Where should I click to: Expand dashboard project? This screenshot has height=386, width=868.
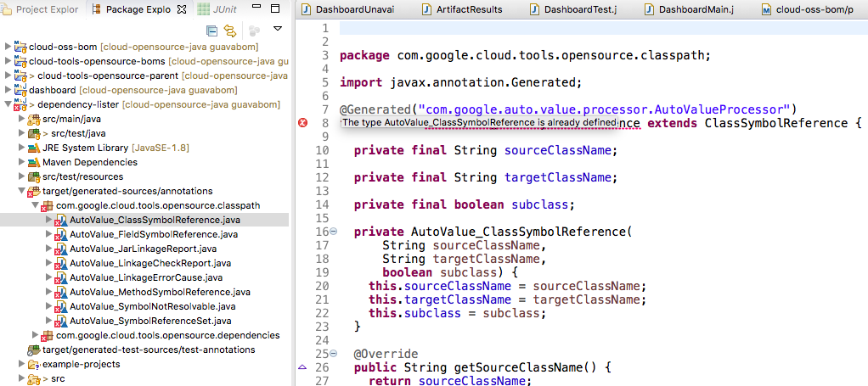point(7,90)
